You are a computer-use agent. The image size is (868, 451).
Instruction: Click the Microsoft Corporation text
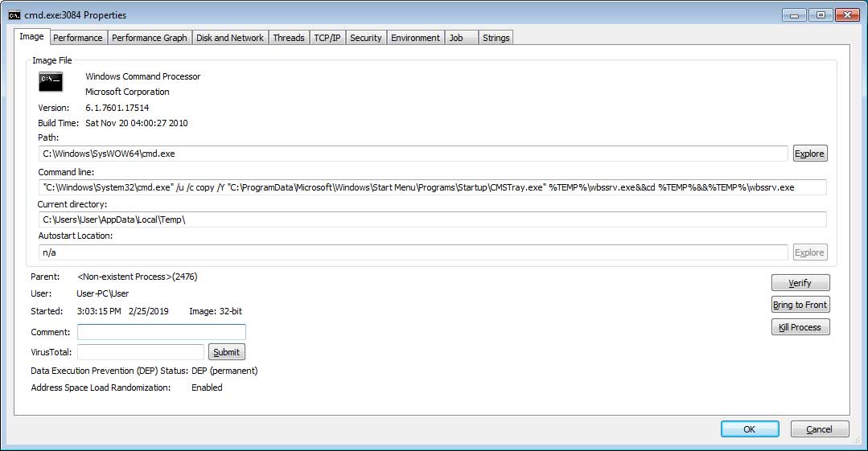tap(127, 92)
